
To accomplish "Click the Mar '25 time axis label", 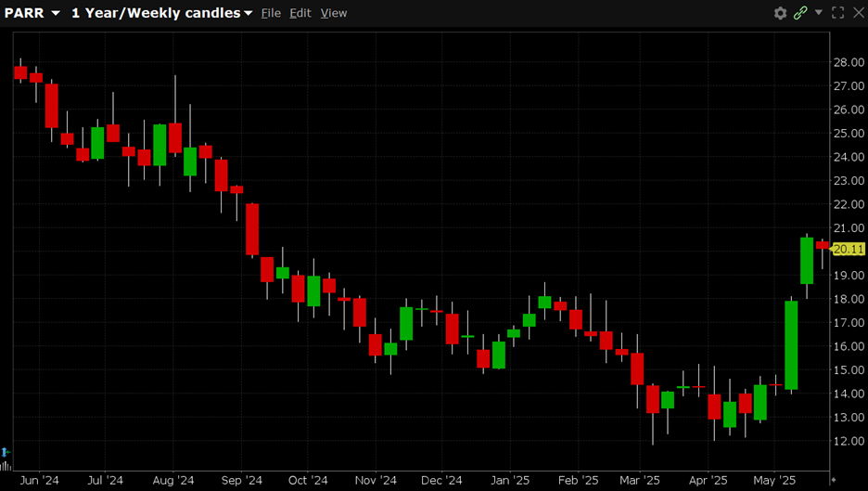I will (639, 481).
